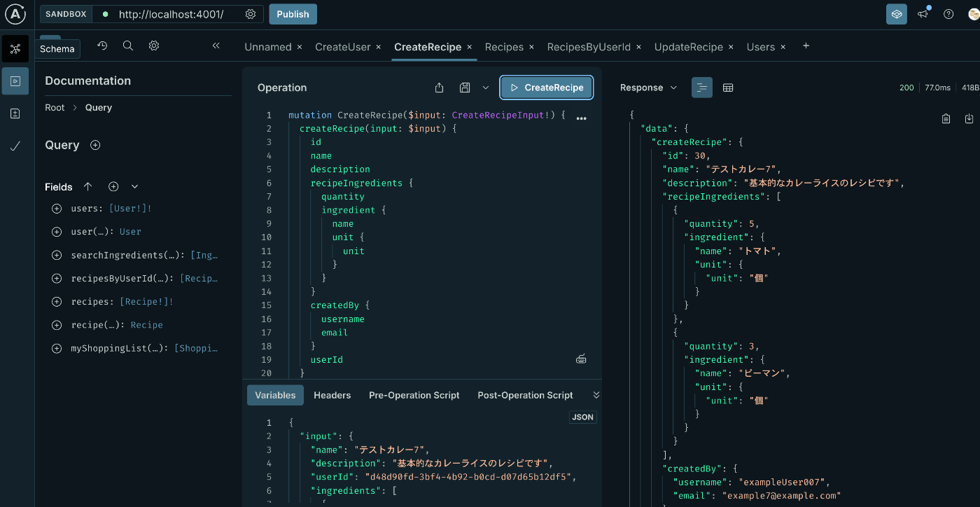Add the user(…) field to the operation
The image size is (980, 507).
[57, 232]
